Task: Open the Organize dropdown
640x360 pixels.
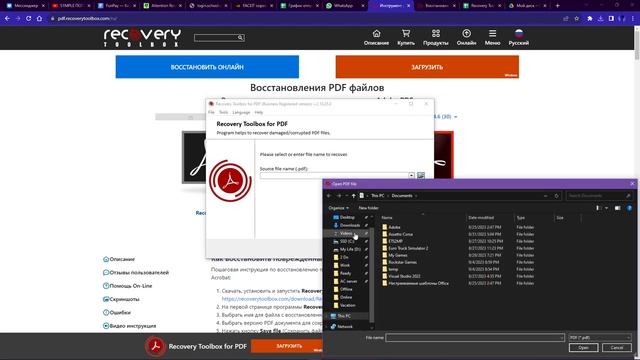Action: point(338,208)
